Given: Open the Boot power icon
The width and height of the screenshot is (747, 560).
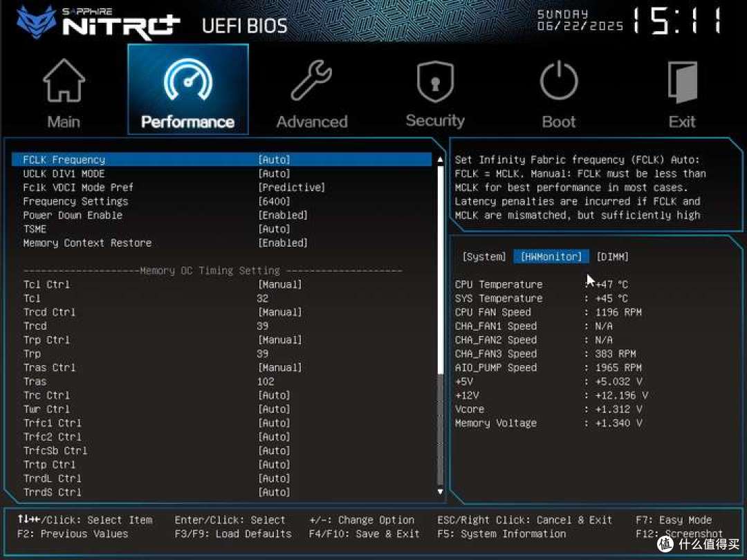Looking at the screenshot, I should 559,80.
